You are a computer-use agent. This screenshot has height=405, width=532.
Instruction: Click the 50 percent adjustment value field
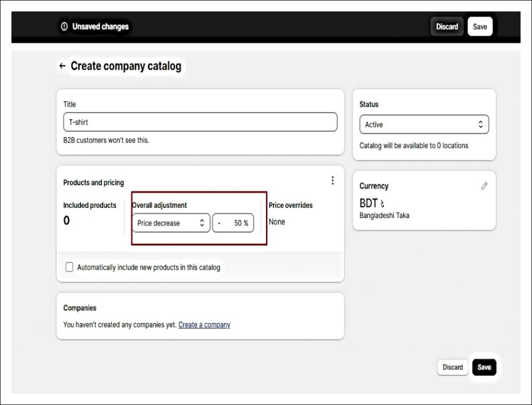tap(233, 223)
